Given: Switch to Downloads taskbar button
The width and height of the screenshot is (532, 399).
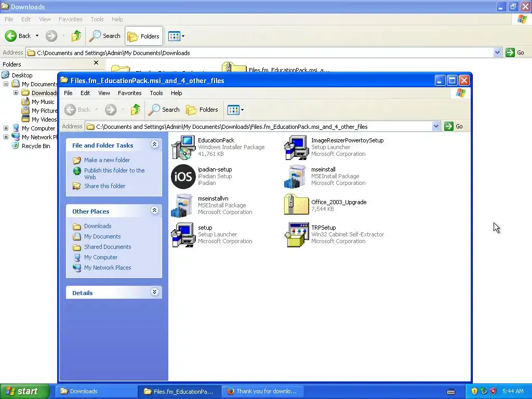Looking at the screenshot, I should (x=96, y=391).
